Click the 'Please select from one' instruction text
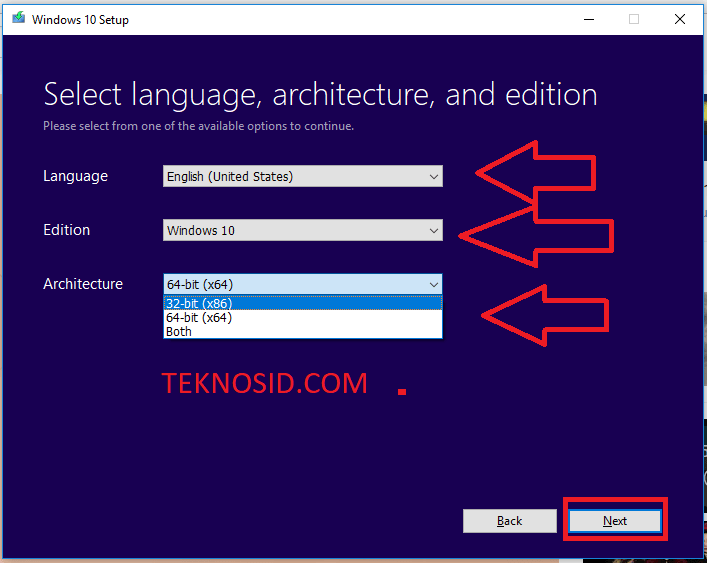 pyautogui.click(x=198, y=126)
